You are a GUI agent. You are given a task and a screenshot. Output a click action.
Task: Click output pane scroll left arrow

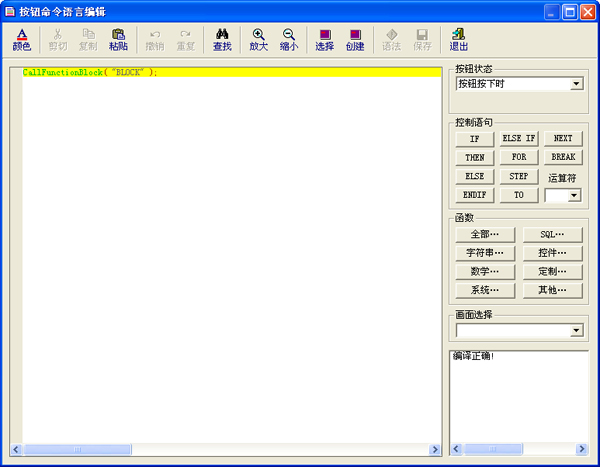(456, 449)
